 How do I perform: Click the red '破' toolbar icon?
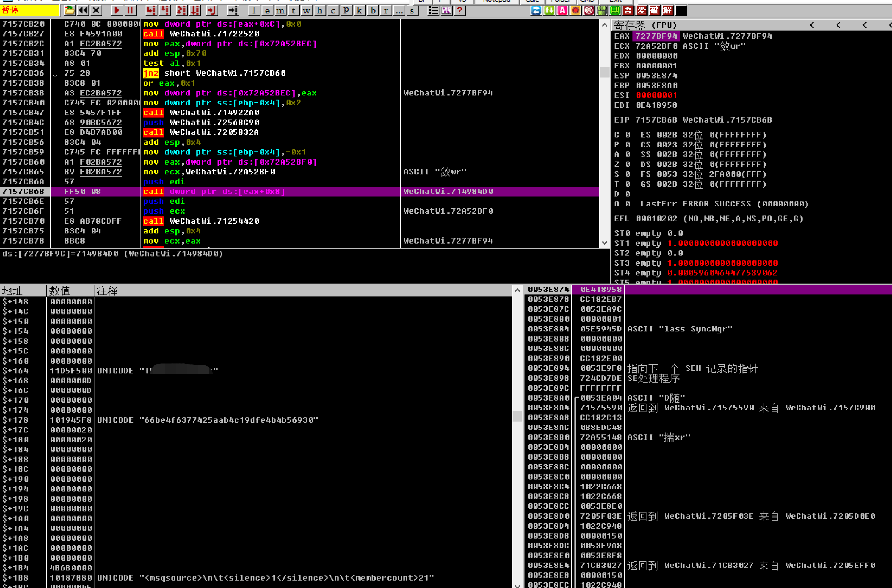pos(655,10)
